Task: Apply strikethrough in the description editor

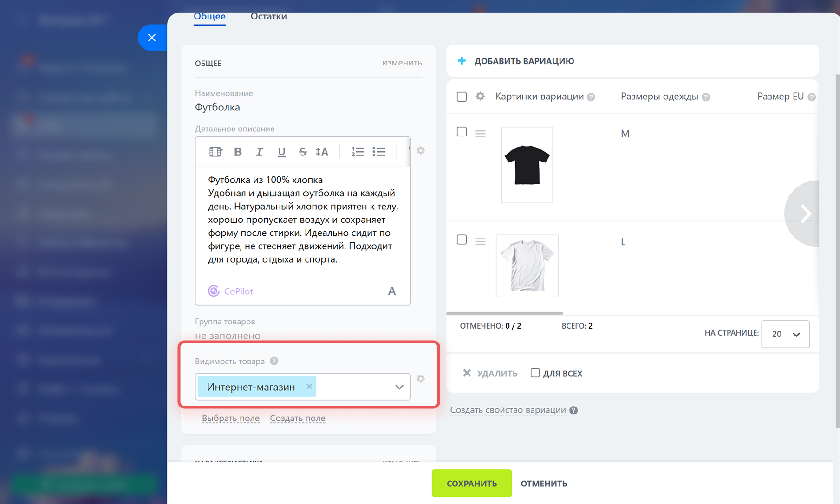Action: click(x=303, y=152)
